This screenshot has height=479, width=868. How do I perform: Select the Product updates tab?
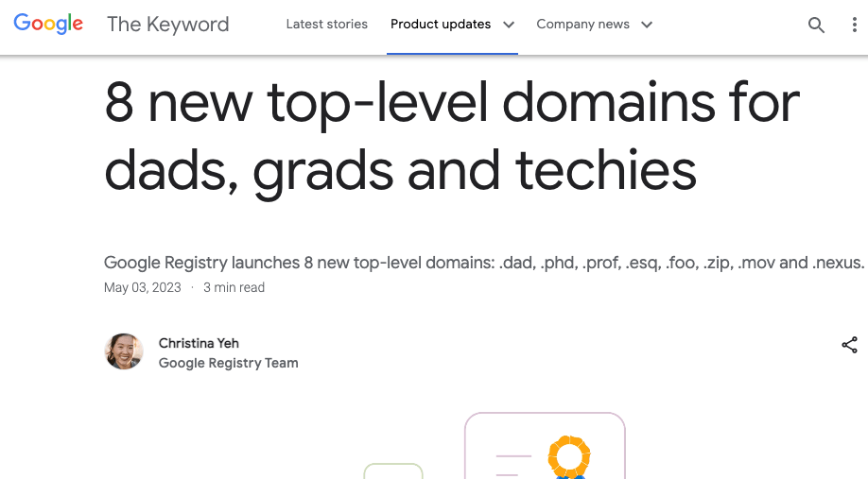tap(441, 25)
